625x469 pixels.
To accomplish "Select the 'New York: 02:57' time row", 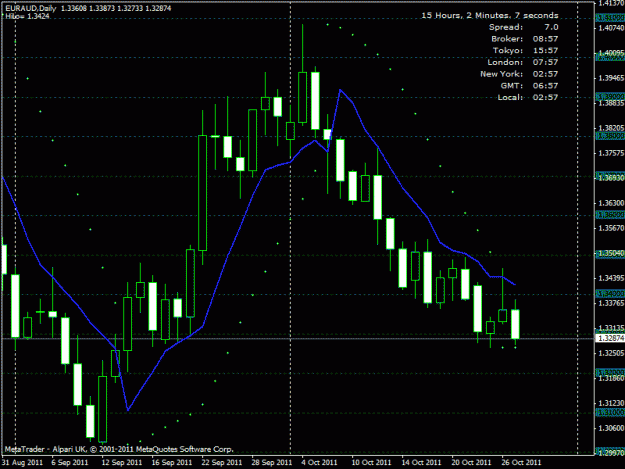I will (x=519, y=74).
